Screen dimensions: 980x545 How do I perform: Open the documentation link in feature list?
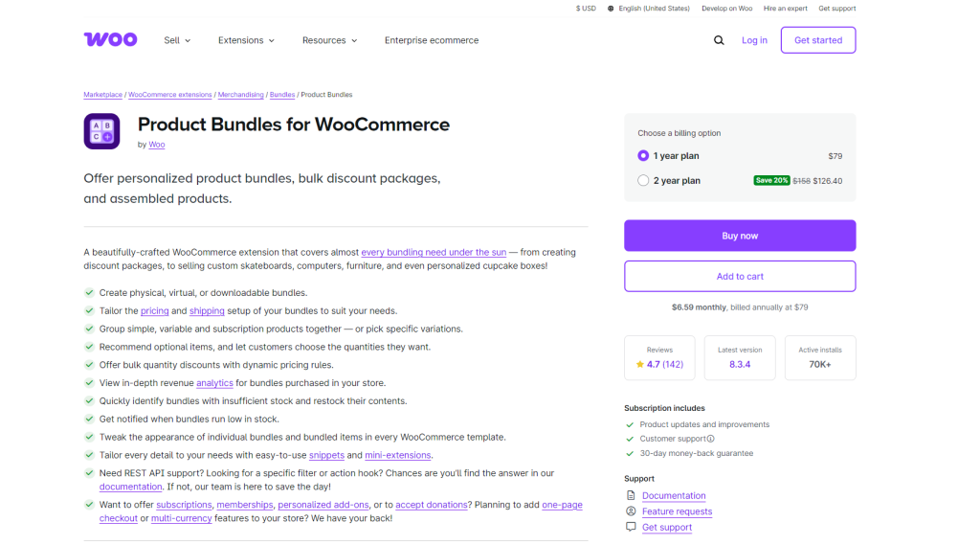pyautogui.click(x=130, y=487)
